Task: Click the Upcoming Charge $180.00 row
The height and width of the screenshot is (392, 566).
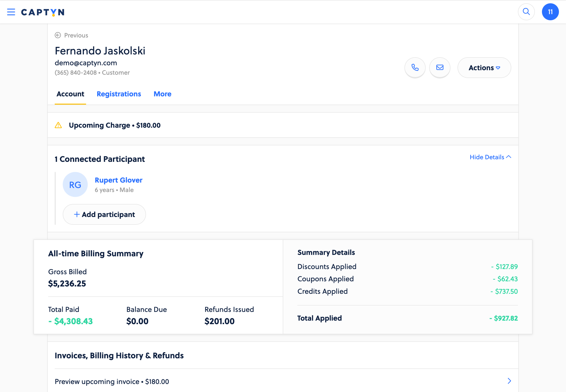Action: point(115,125)
